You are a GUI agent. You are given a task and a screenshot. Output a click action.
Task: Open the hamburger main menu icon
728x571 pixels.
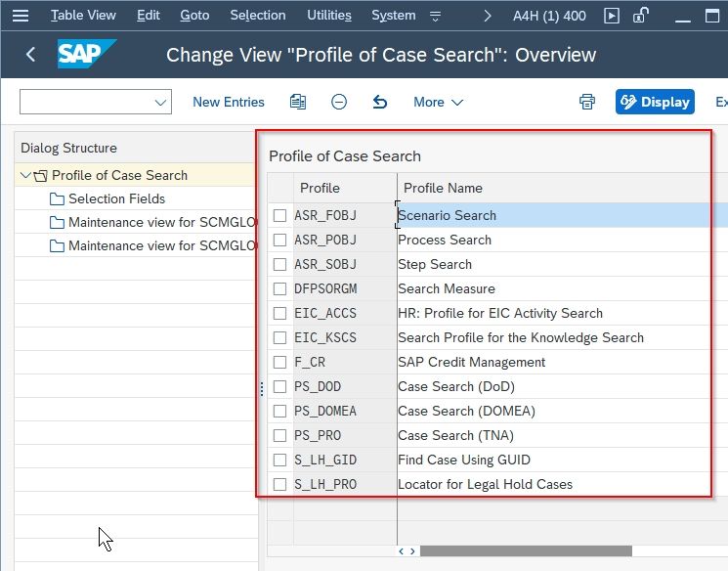21,16
